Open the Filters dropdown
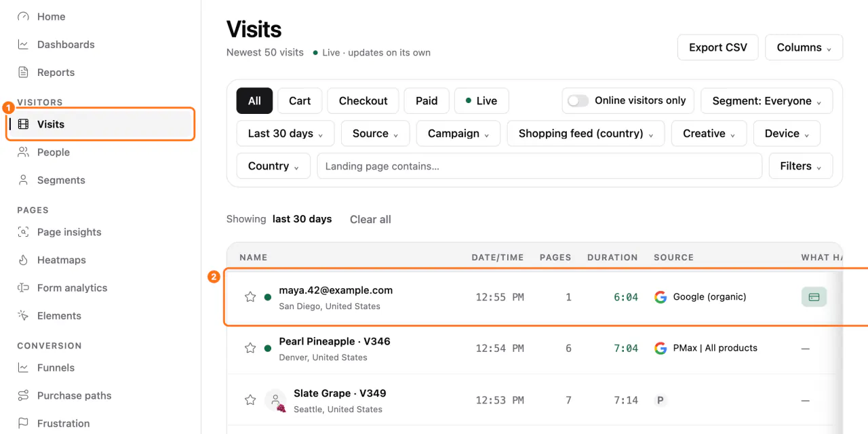 tap(801, 166)
